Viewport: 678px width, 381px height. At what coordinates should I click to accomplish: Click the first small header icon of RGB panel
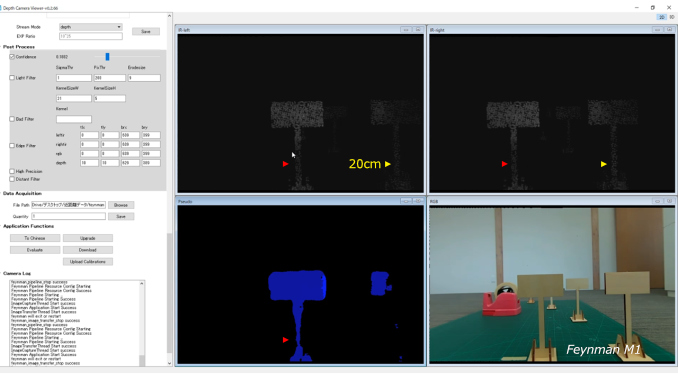[x=657, y=201]
